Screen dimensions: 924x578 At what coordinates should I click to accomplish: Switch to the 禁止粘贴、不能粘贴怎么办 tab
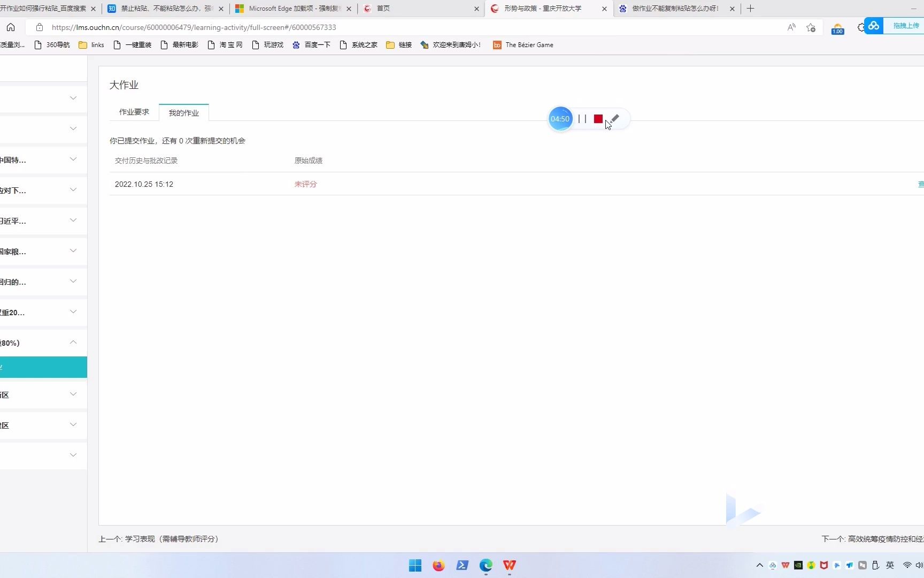[x=167, y=9]
